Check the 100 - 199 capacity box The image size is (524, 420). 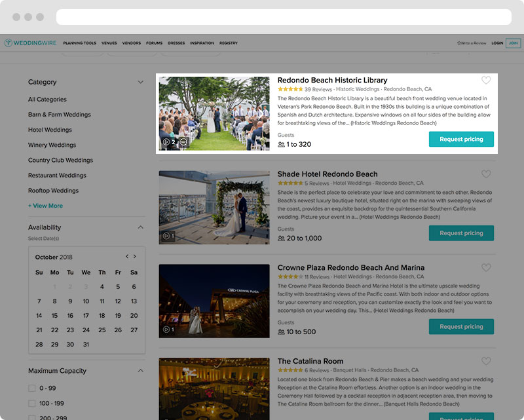coord(31,403)
